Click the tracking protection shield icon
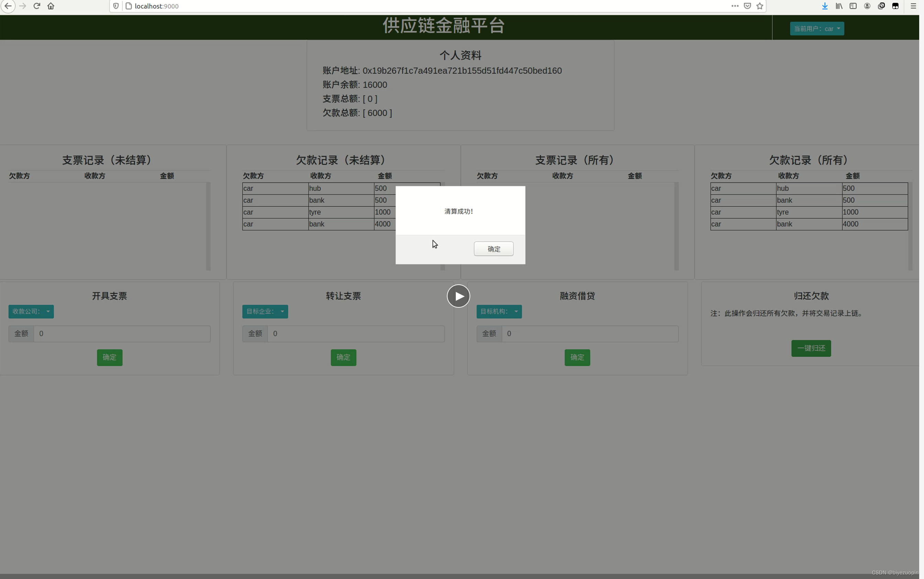924x579 pixels. click(x=117, y=6)
